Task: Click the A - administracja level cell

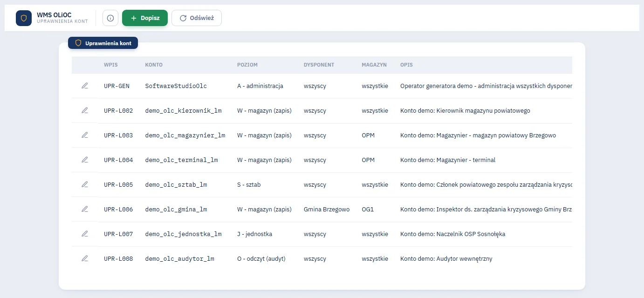Action: tap(260, 86)
